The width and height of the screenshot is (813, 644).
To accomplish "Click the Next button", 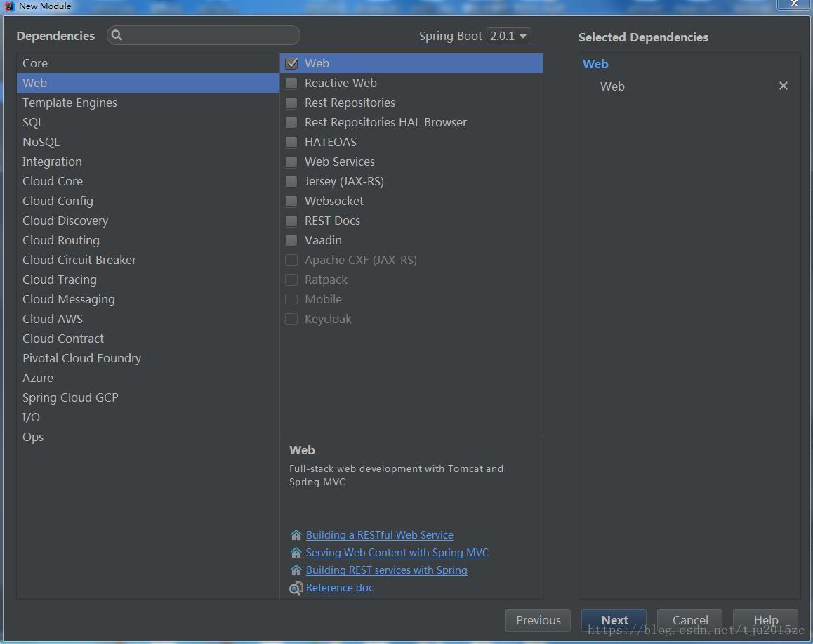I will (614, 620).
